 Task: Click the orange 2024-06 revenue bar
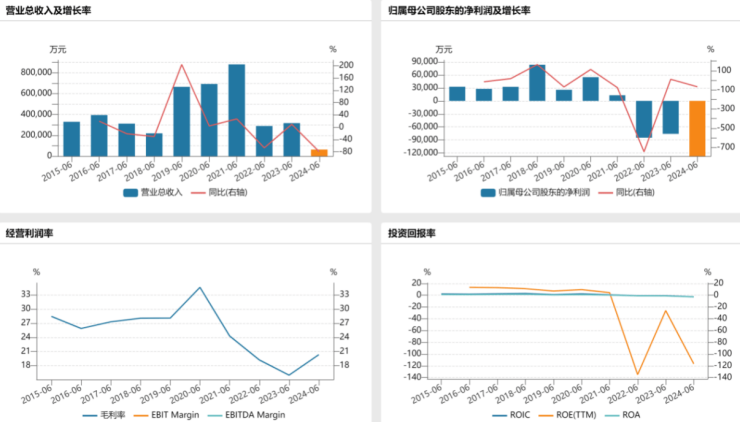click(319, 152)
